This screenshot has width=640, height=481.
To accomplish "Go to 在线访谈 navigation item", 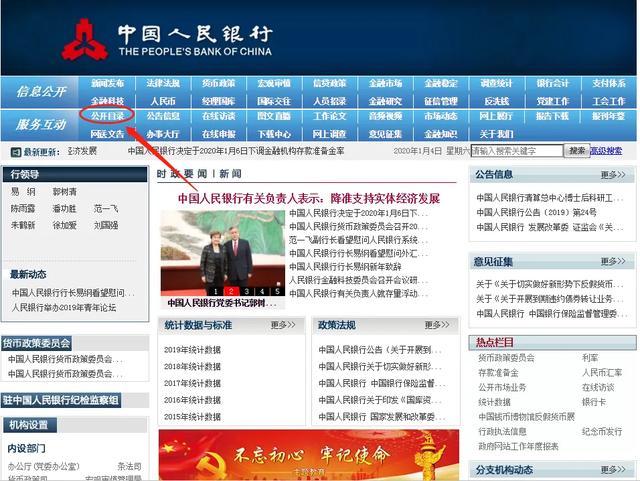I will pyautogui.click(x=218, y=116).
